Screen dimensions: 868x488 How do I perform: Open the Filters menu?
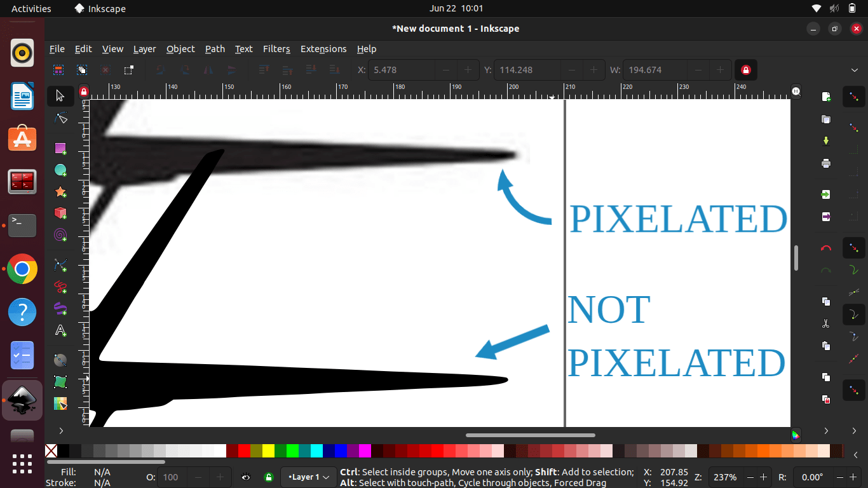pyautogui.click(x=276, y=49)
